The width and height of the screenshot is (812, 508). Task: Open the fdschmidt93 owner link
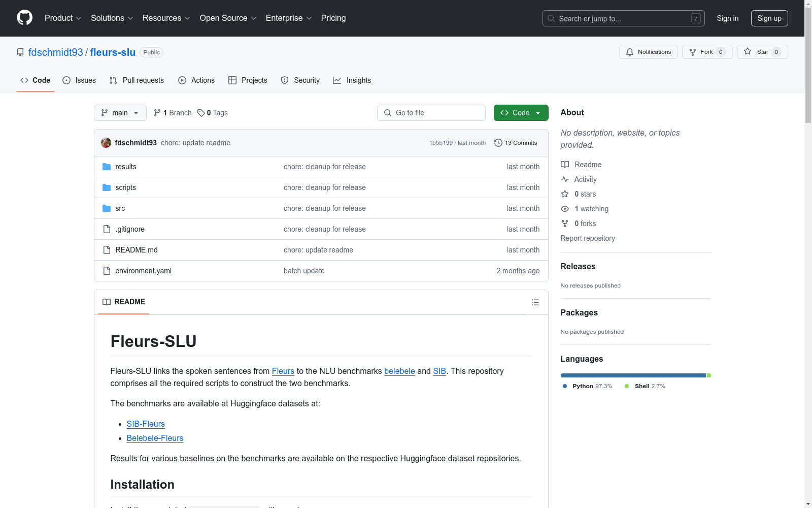56,52
